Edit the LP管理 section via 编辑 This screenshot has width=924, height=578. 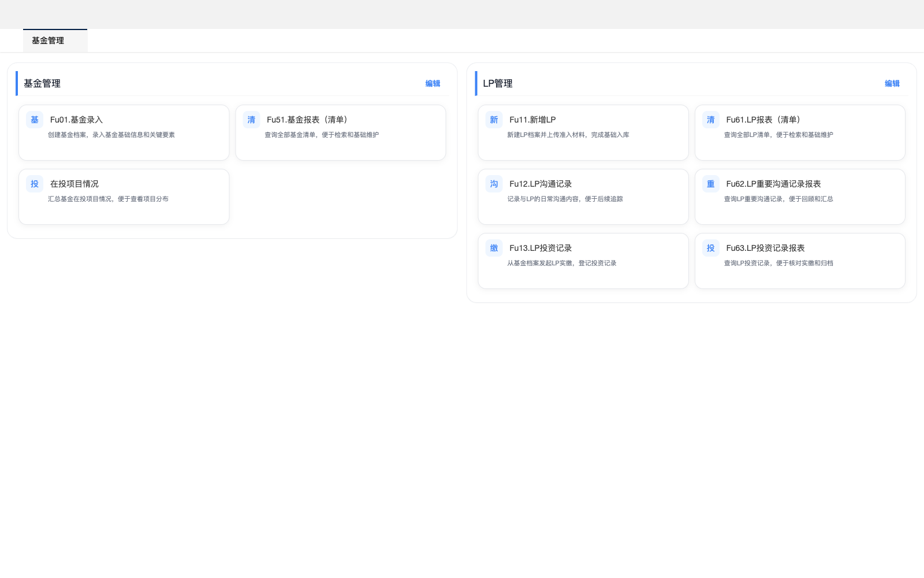[892, 83]
